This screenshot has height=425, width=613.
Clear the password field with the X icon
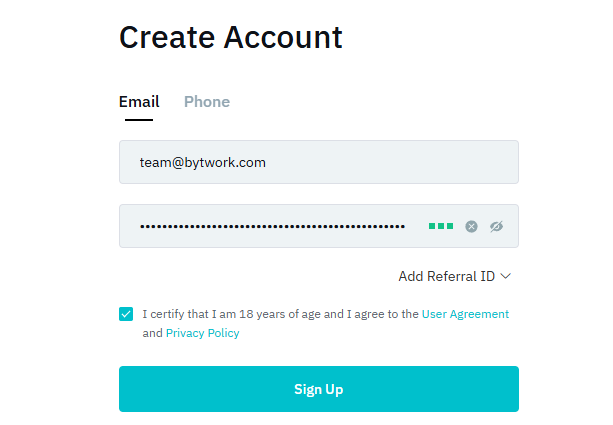tap(471, 226)
